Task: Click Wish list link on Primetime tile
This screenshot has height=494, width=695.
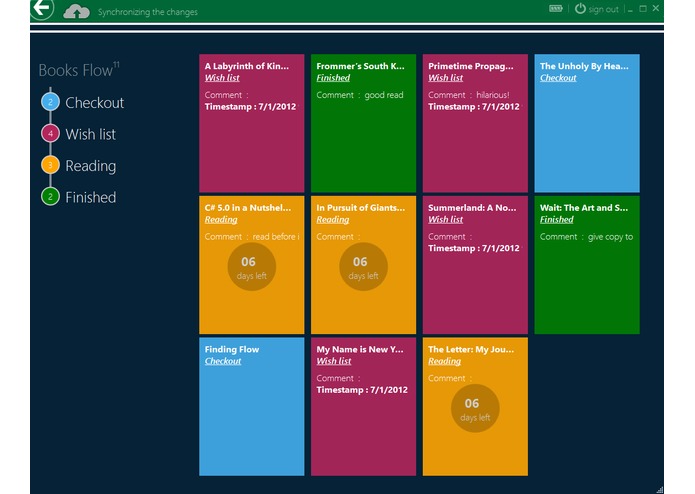Action: pyautogui.click(x=445, y=78)
